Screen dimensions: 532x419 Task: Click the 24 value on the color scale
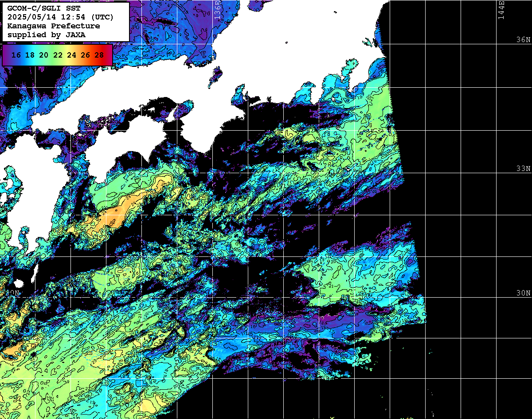pos(71,55)
